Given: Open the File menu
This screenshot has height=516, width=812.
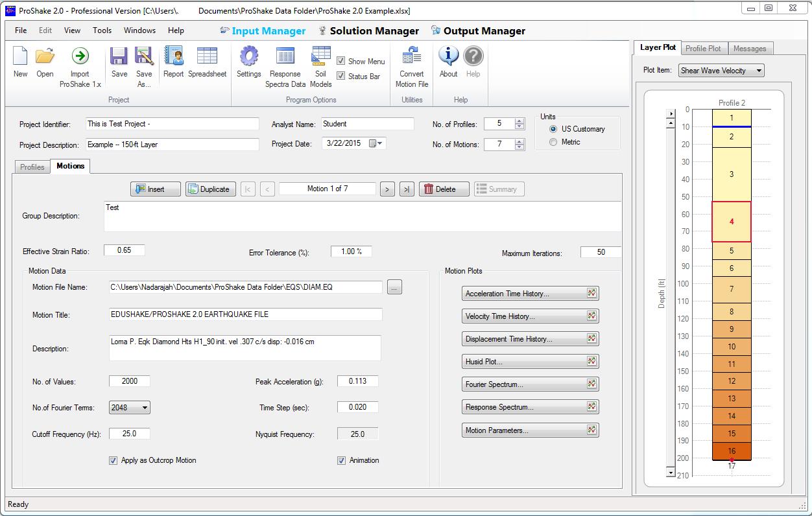Looking at the screenshot, I should 21,30.
